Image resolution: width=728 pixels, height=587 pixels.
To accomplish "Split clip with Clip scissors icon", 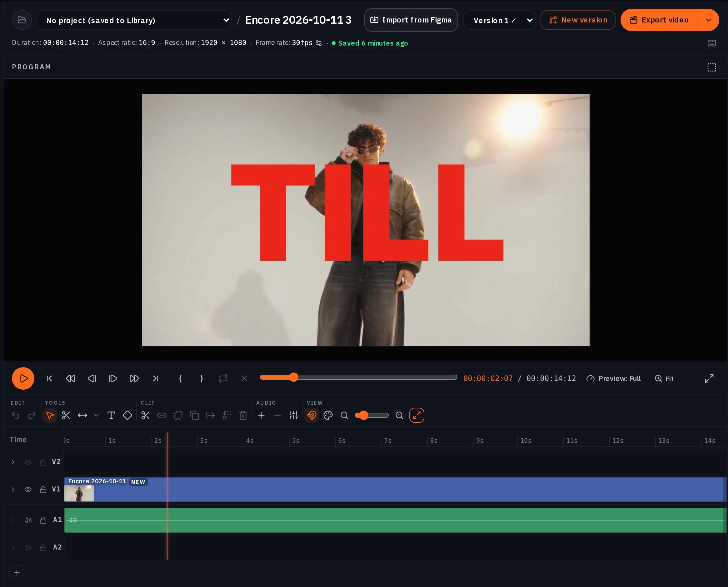I will point(146,415).
